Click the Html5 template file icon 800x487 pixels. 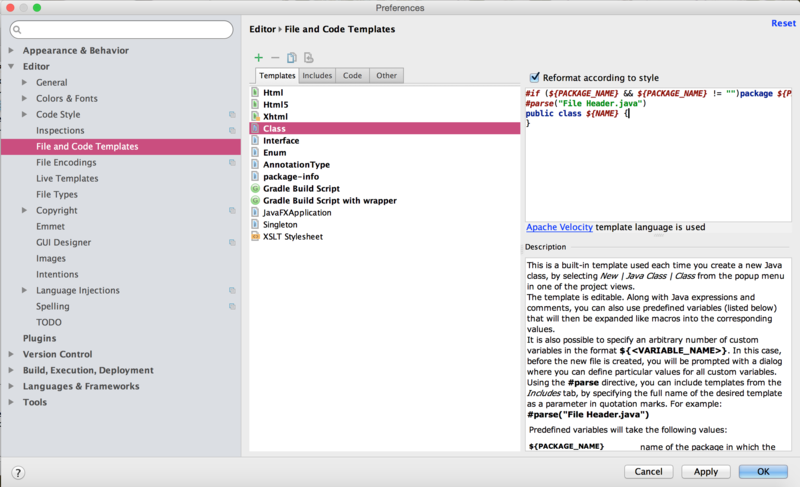(x=255, y=105)
